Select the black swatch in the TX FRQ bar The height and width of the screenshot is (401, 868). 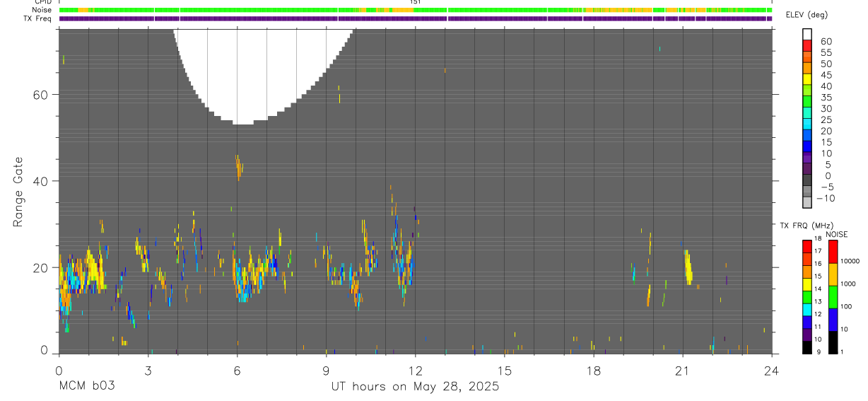coord(807,347)
